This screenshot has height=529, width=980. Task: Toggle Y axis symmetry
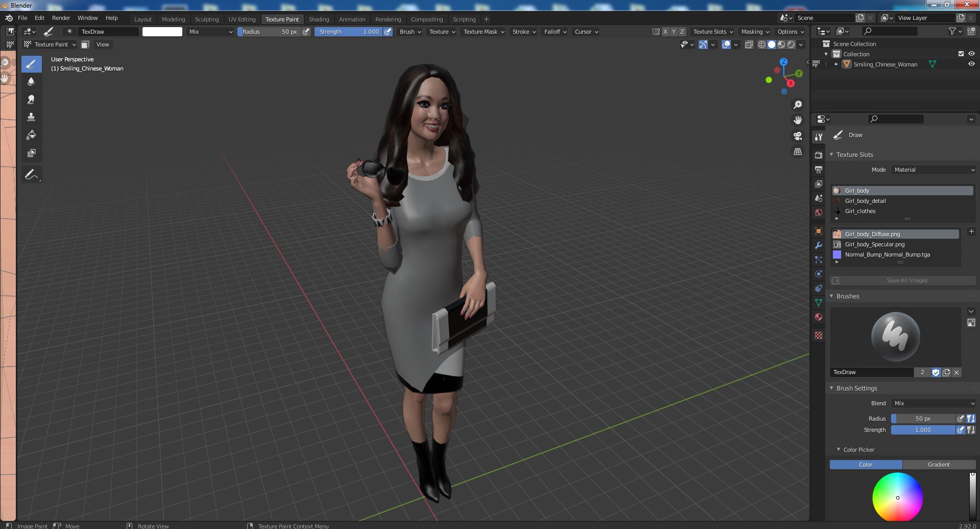click(x=673, y=32)
